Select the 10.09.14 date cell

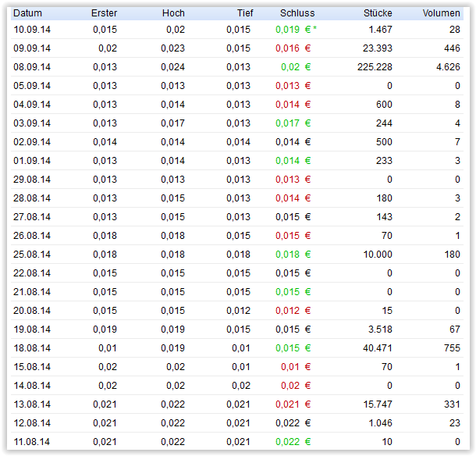pyautogui.click(x=32, y=29)
